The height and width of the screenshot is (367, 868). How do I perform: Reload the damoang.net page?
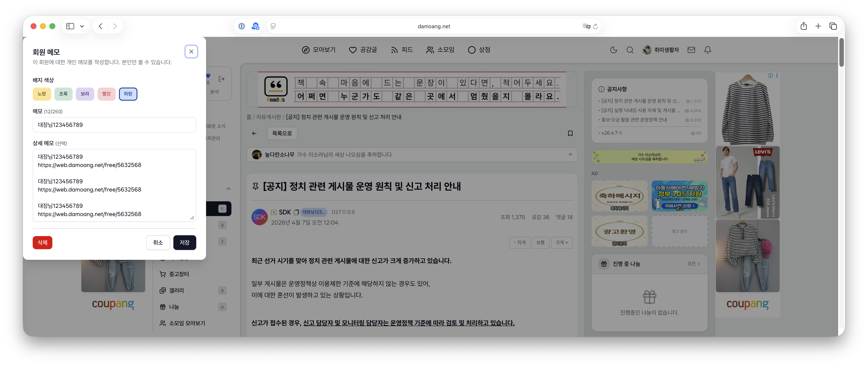tap(595, 26)
